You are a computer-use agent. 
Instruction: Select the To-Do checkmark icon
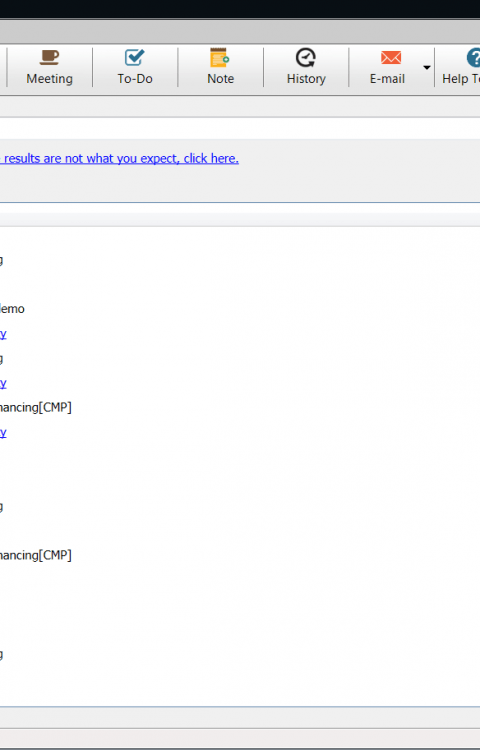135,57
